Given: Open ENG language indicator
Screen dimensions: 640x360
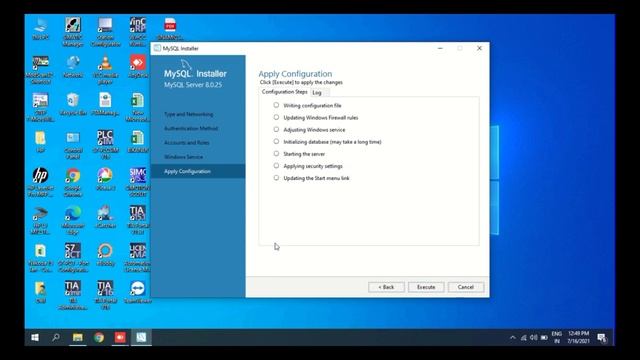Looking at the screenshot, I should click(x=557, y=337).
